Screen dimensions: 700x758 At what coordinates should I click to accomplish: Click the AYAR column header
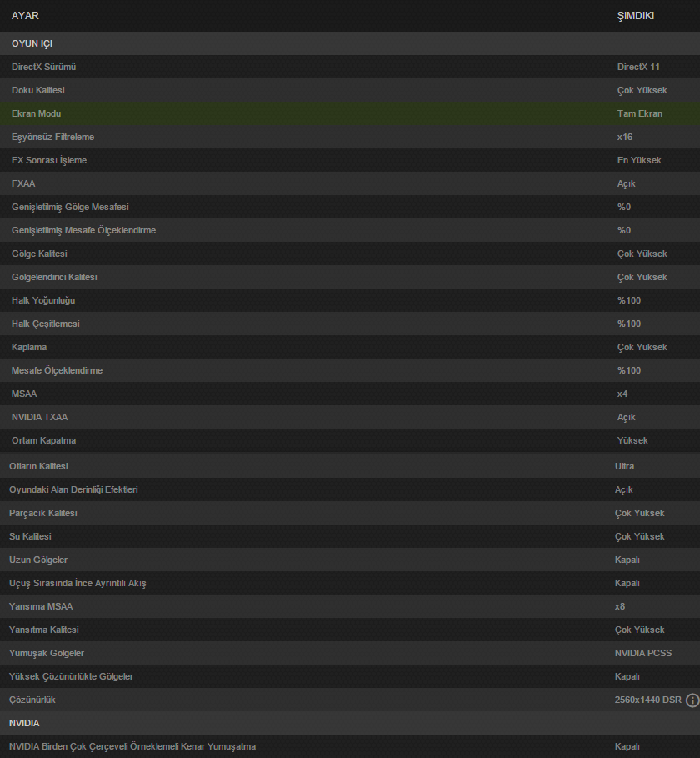(25, 16)
